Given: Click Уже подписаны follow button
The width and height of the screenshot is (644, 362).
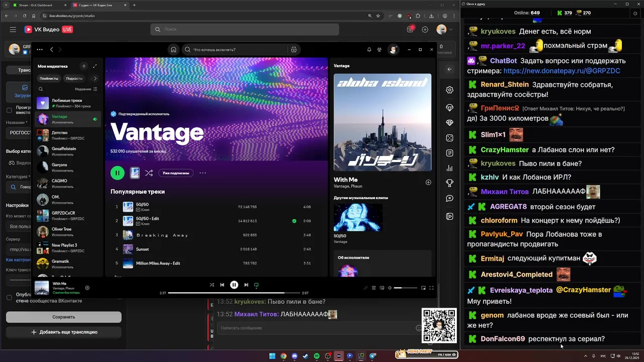Looking at the screenshot, I should pyautogui.click(x=176, y=173).
